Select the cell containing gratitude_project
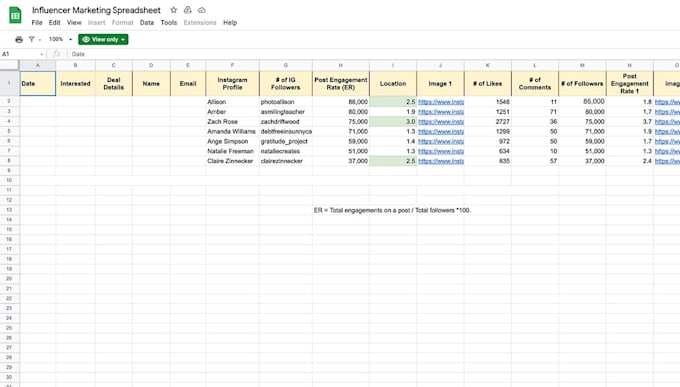 coord(285,141)
